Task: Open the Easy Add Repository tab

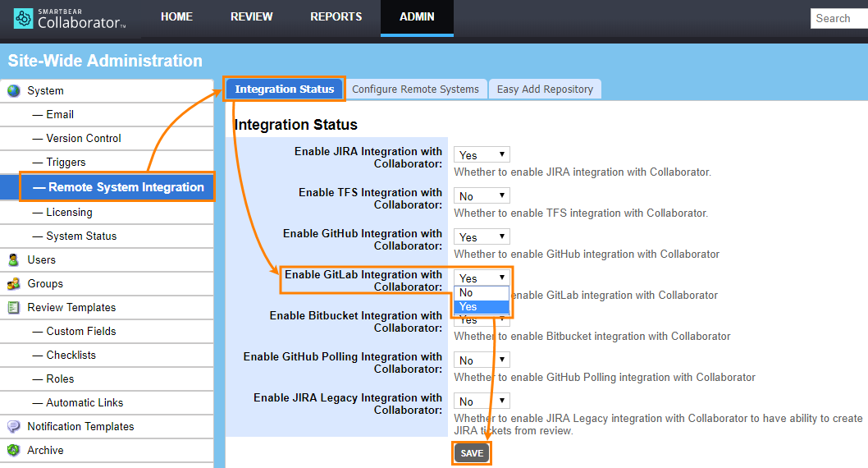Action: 545,89
